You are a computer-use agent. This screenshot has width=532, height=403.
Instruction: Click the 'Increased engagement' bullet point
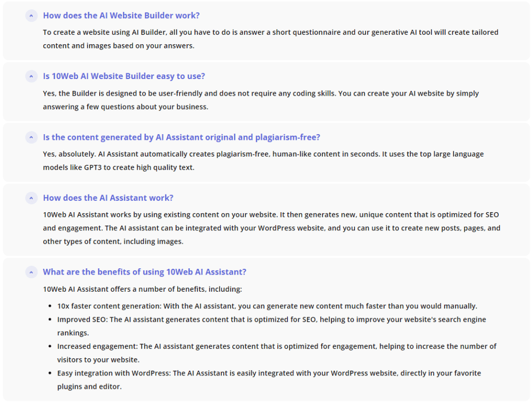pyautogui.click(x=276, y=353)
